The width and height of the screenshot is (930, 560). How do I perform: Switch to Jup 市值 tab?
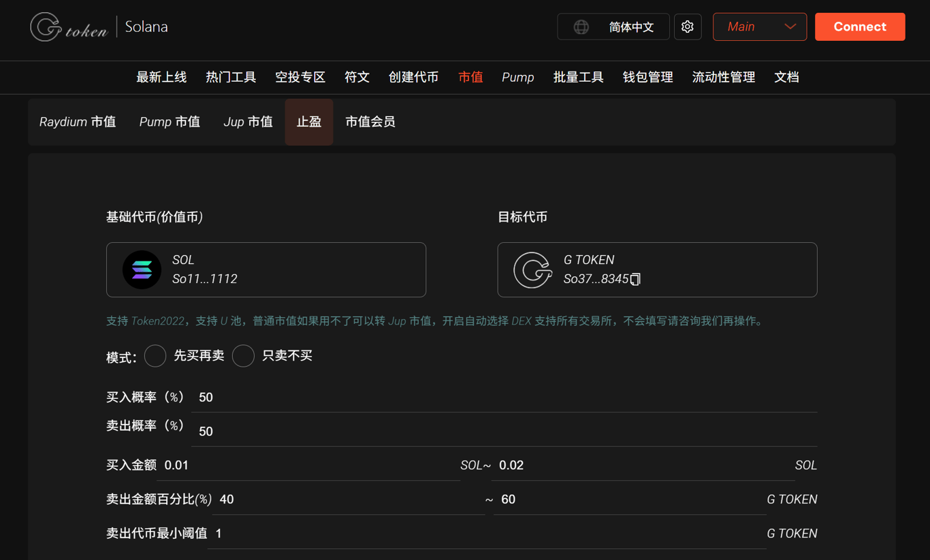pyautogui.click(x=248, y=122)
